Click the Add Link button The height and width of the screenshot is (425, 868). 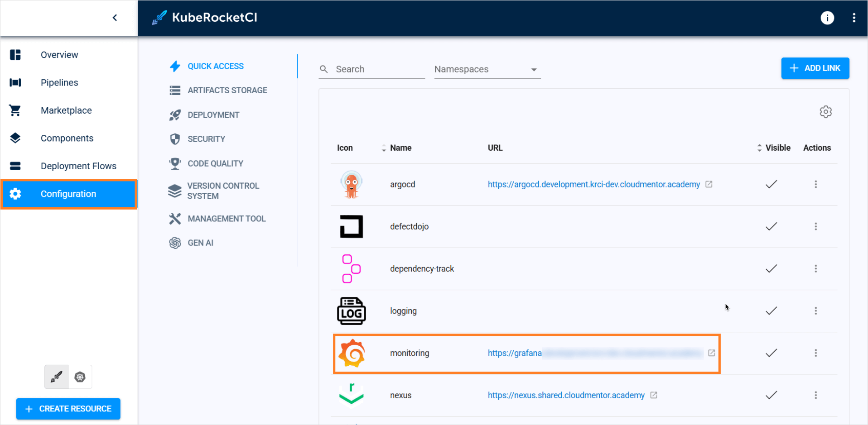pyautogui.click(x=815, y=68)
